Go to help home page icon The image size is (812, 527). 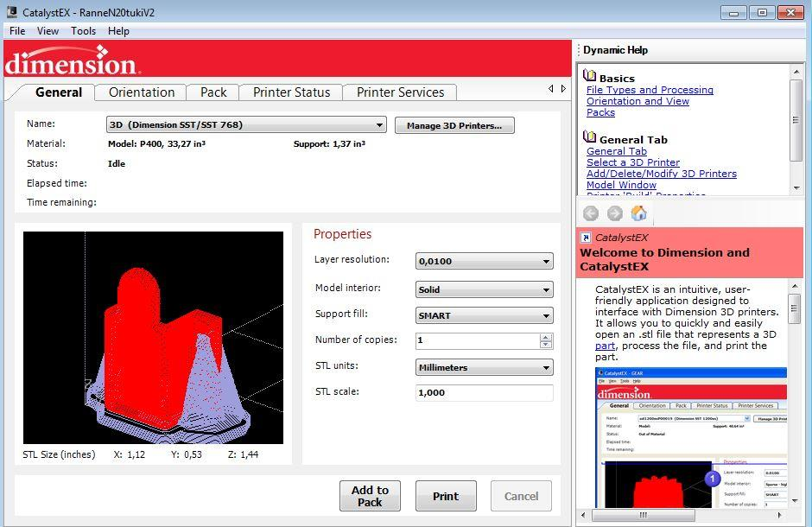[639, 213]
